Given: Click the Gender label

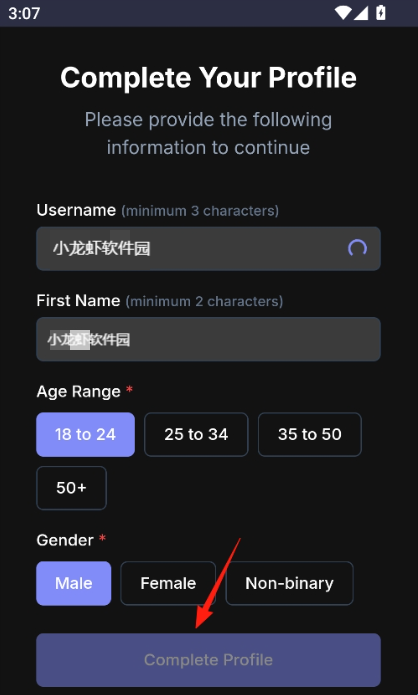Looking at the screenshot, I should tap(65, 540).
